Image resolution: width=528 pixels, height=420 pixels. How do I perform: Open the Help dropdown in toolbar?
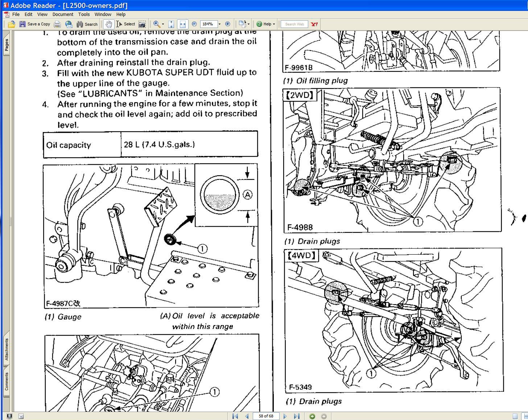pyautogui.click(x=266, y=24)
